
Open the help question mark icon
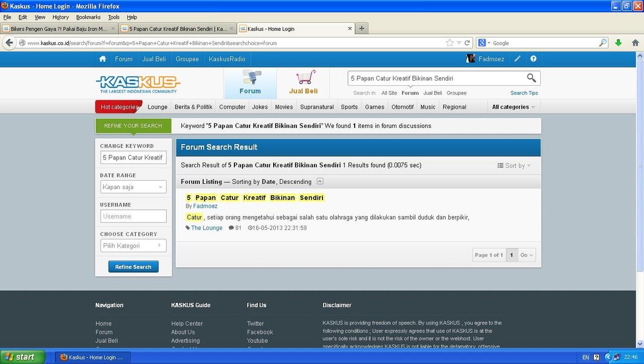533,59
